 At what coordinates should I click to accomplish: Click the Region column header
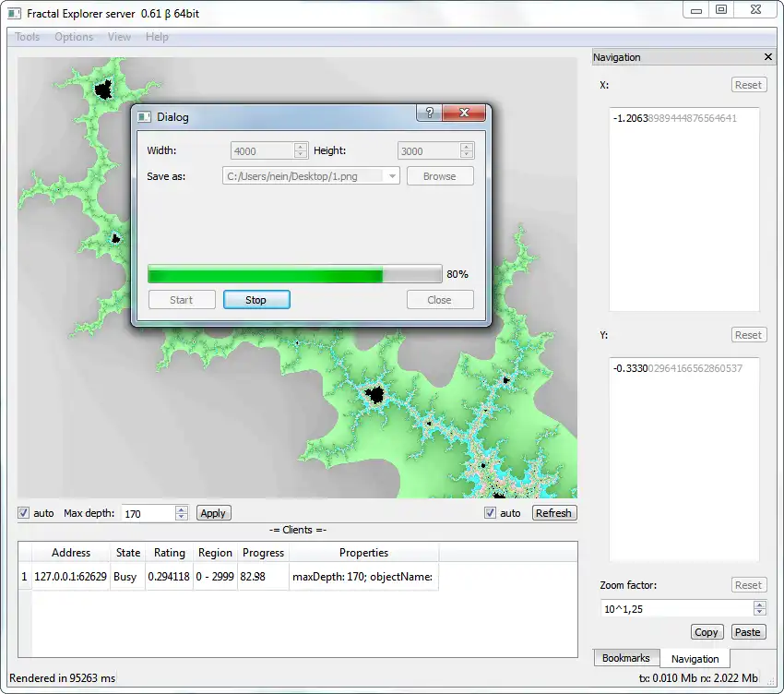(215, 553)
